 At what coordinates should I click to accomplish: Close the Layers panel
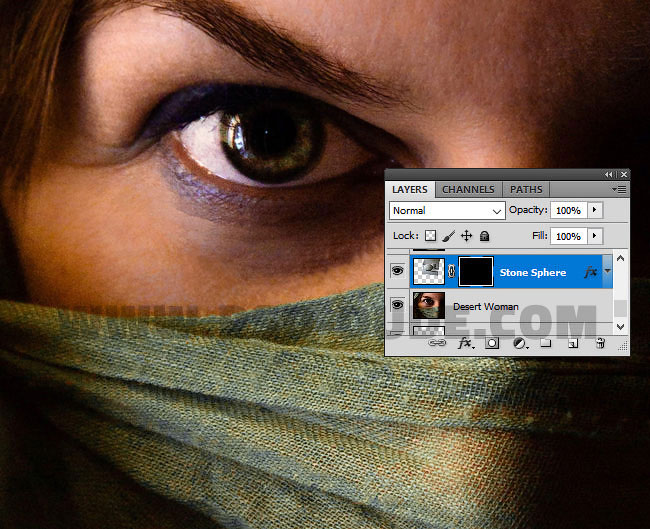coord(623,175)
